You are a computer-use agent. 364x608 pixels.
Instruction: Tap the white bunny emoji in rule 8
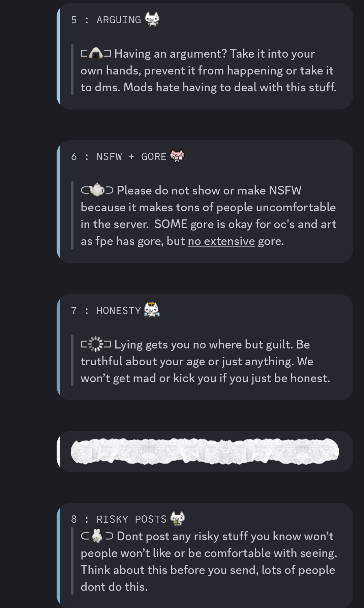(97, 536)
